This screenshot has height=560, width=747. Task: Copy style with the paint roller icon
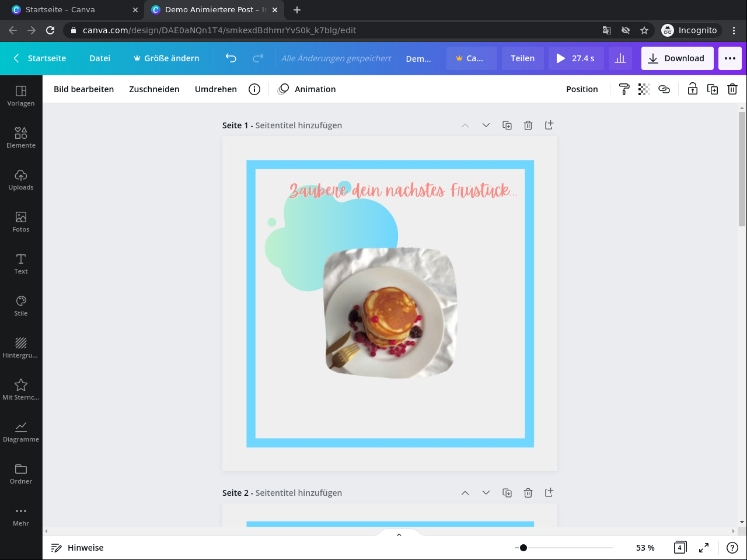[x=624, y=89]
